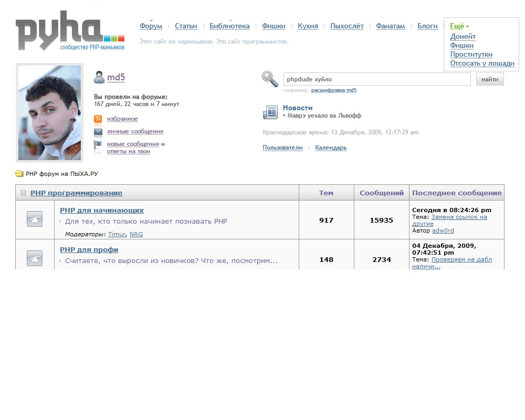
Task: Open the Форум menu in navigation
Action: click(x=151, y=26)
